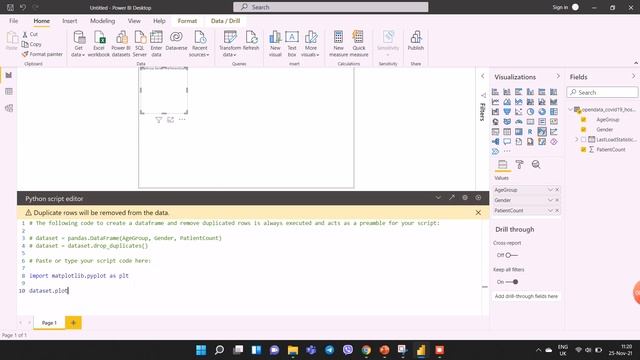Select the pie chart visual
Image resolution: width=640 pixels, height=360 pixels.
click(x=530, y=111)
